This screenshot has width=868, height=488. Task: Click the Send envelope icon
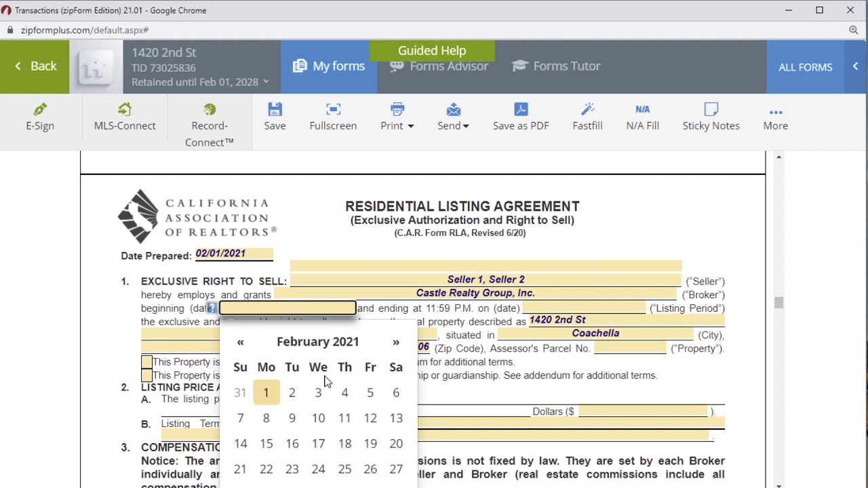[454, 109]
